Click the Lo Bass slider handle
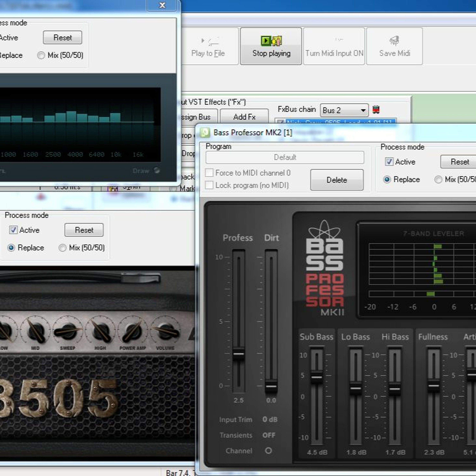The image size is (476, 476). (356, 389)
